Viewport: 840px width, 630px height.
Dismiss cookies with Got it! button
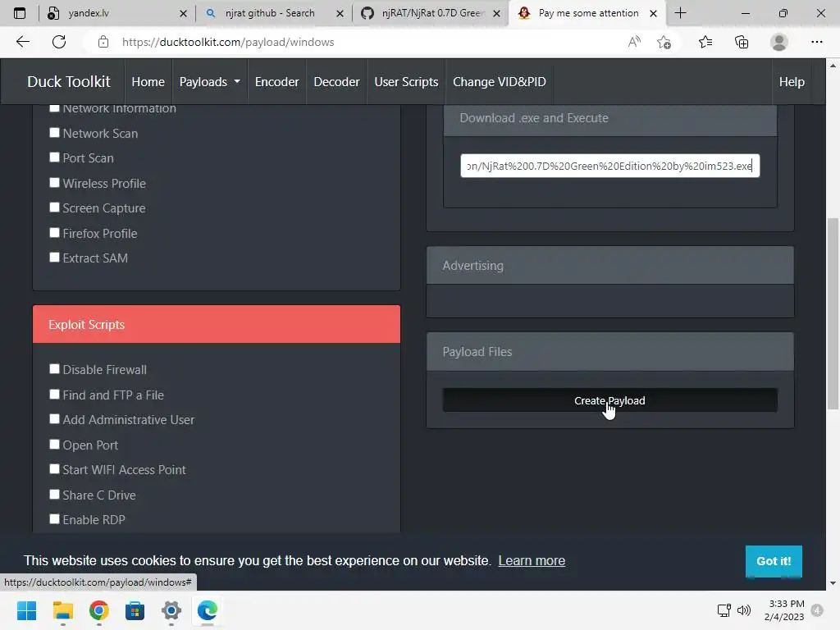pos(774,561)
